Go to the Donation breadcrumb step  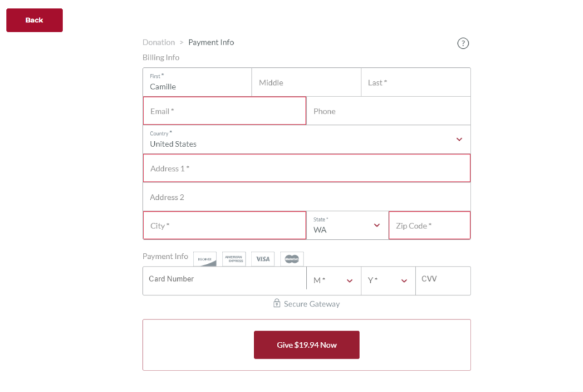[x=159, y=42]
